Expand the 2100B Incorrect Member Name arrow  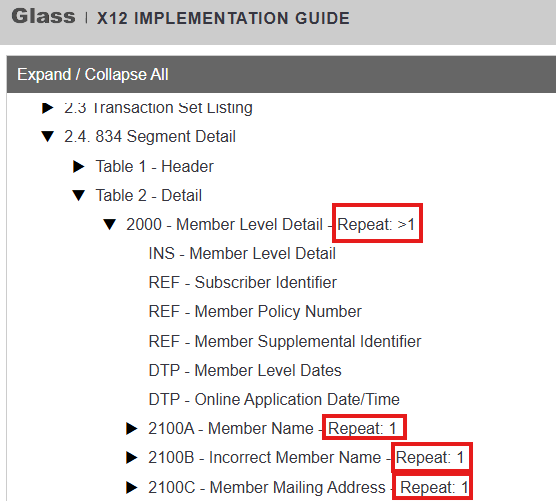pyautogui.click(x=132, y=457)
